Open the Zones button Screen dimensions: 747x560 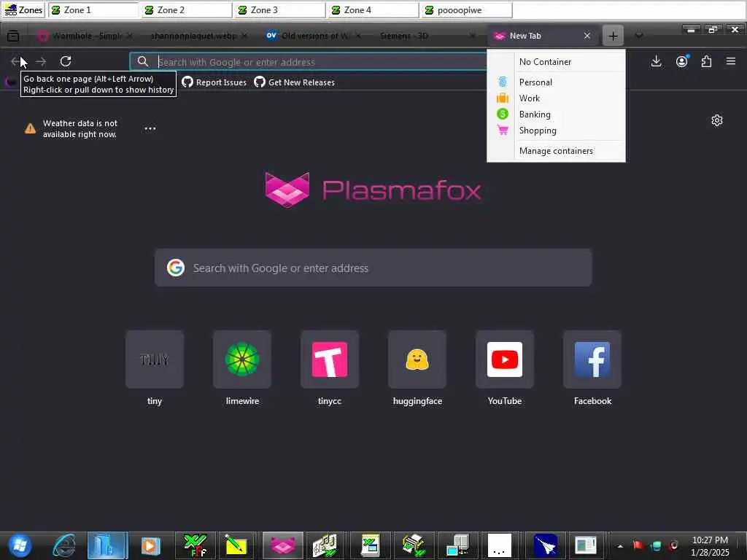tap(23, 10)
